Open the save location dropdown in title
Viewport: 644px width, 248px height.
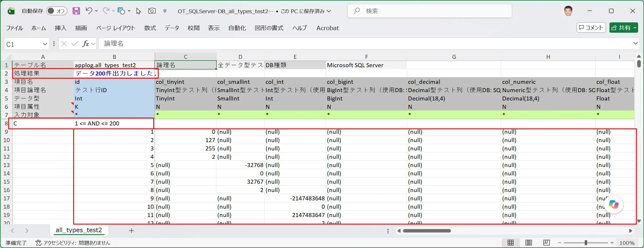(329, 11)
